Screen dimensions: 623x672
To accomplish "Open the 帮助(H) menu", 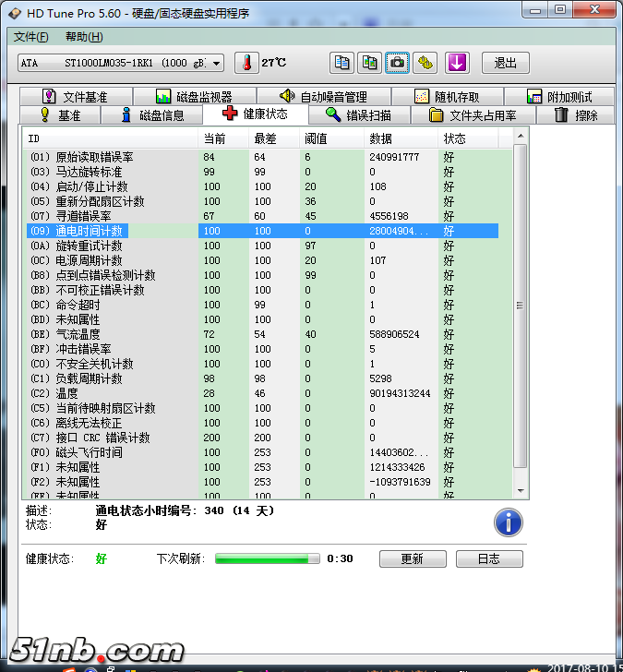I will tap(84, 37).
